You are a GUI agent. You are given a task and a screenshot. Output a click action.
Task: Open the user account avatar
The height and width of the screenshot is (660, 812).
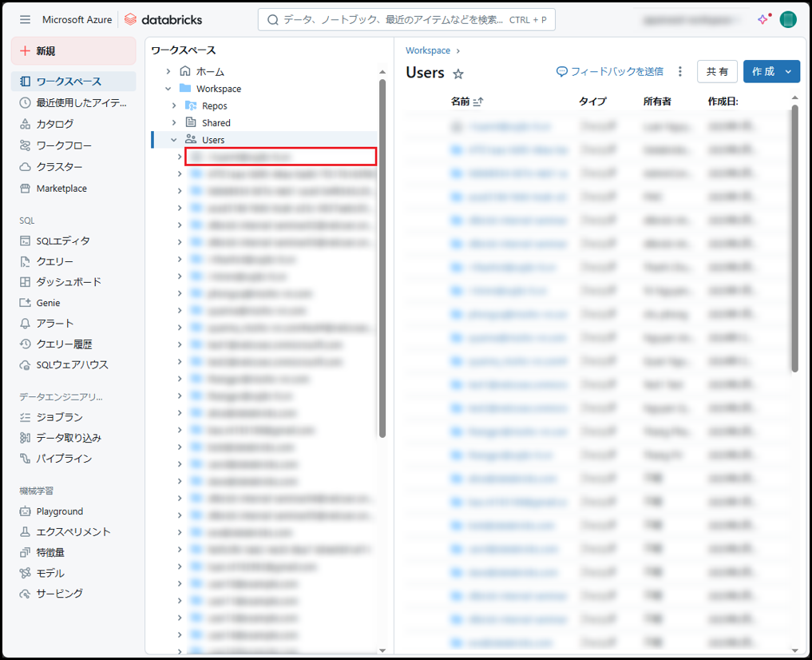[x=788, y=20]
